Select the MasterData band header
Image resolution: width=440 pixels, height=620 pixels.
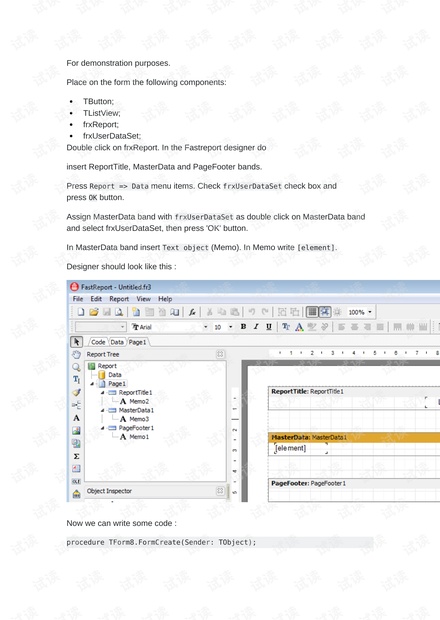point(354,437)
